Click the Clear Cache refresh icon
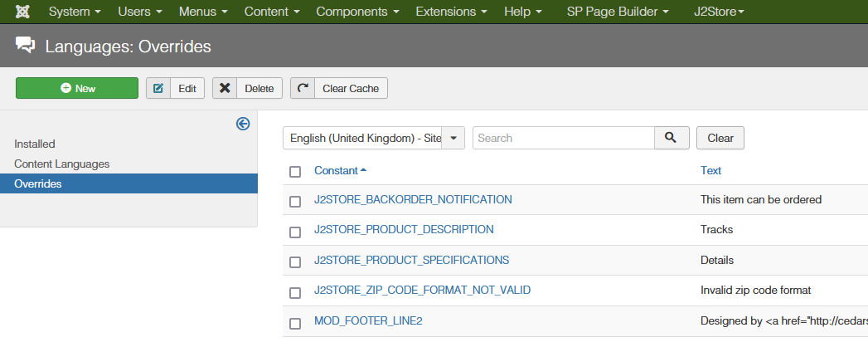The image size is (868, 347). (x=303, y=88)
